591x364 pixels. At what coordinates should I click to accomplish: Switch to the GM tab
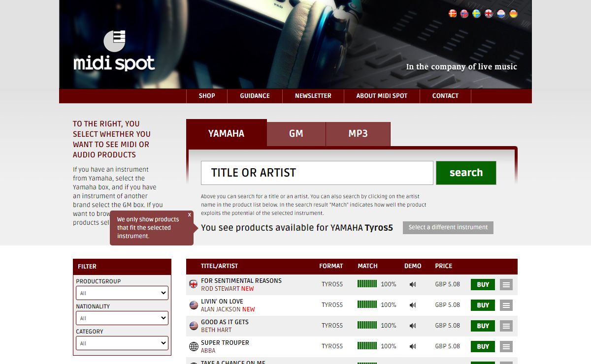296,134
